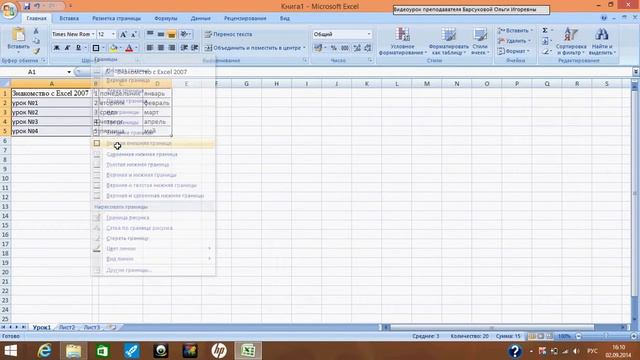
Task: Click the Удалить cells button
Action: click(514, 41)
